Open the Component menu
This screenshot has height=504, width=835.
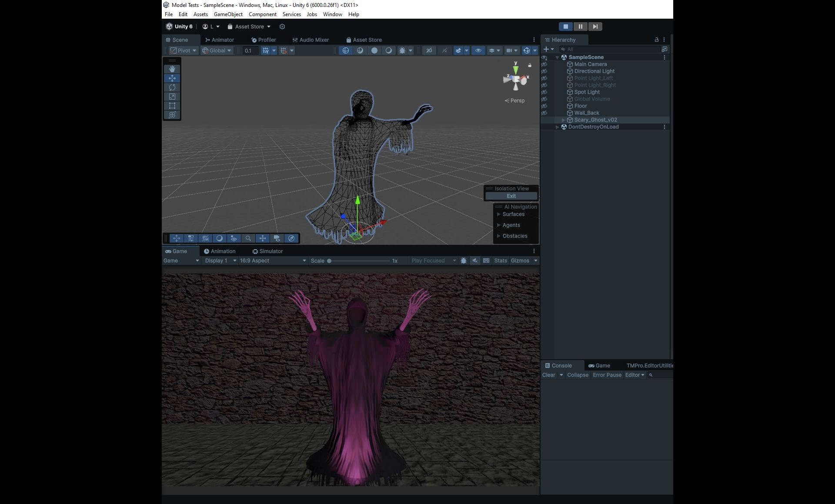(x=262, y=14)
